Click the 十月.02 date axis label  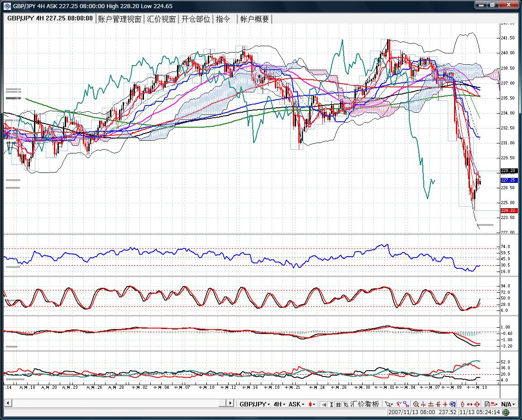[139, 387]
